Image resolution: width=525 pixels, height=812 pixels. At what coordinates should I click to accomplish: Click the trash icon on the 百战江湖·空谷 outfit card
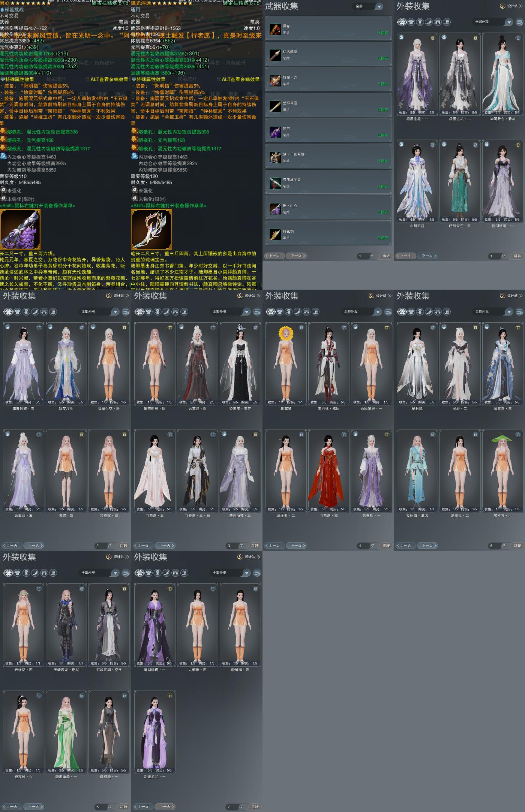click(x=124, y=589)
